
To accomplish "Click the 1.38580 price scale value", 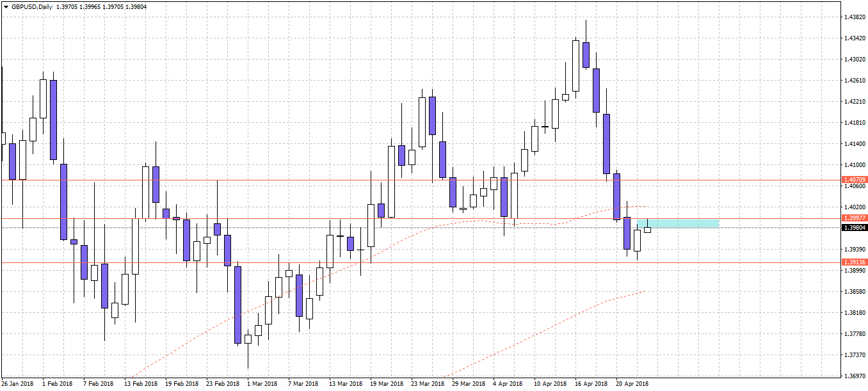I will tap(855, 291).
